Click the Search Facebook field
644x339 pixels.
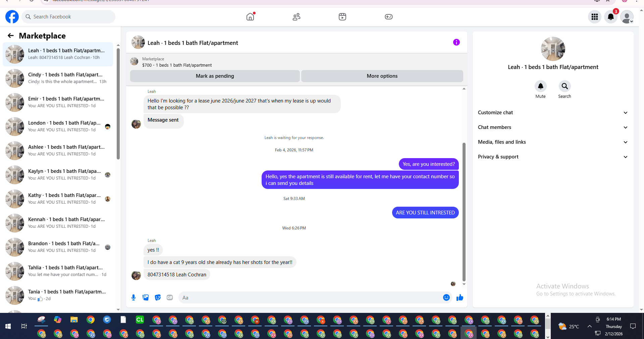click(68, 17)
